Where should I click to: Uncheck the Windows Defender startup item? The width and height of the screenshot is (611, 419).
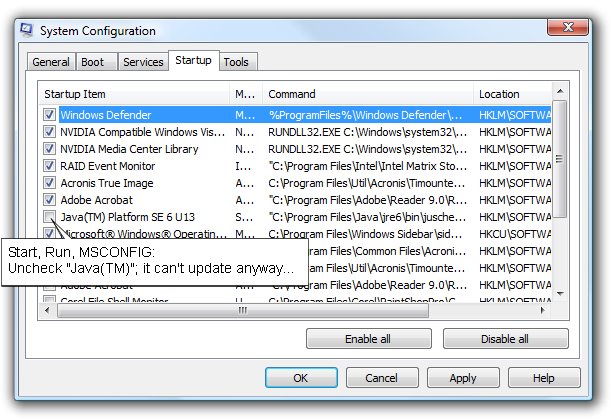pos(49,115)
